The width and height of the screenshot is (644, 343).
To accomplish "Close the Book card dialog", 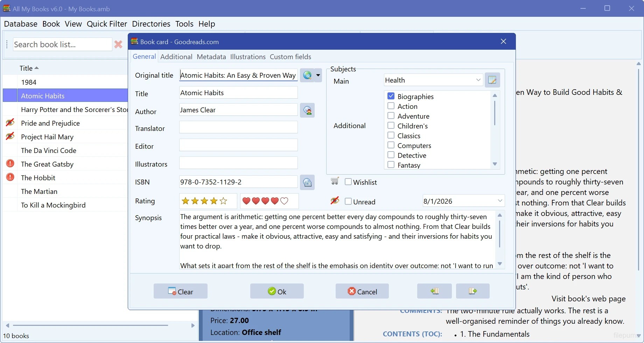I will [503, 41].
